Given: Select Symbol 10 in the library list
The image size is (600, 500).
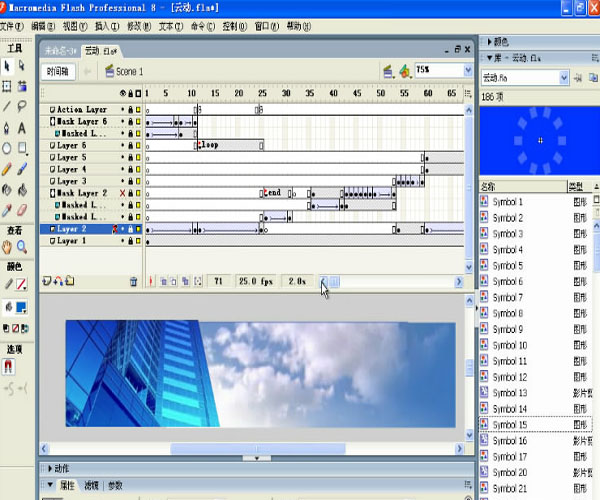Looking at the screenshot, I should point(509,345).
